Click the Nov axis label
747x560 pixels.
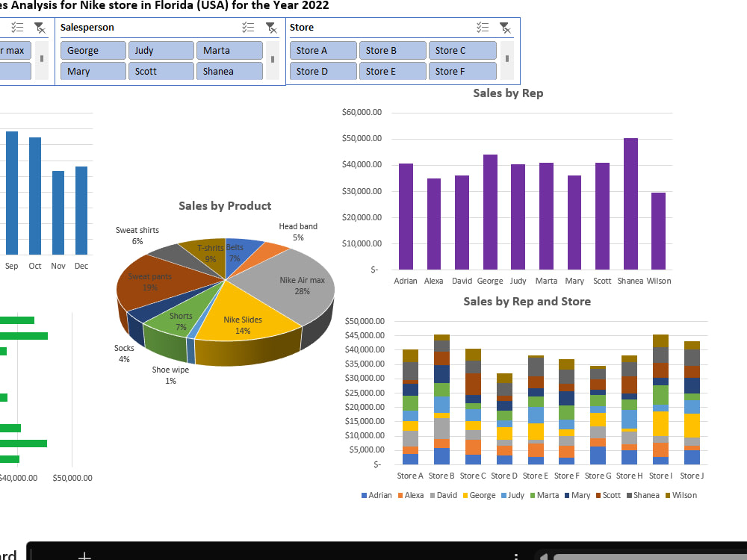tap(58, 266)
